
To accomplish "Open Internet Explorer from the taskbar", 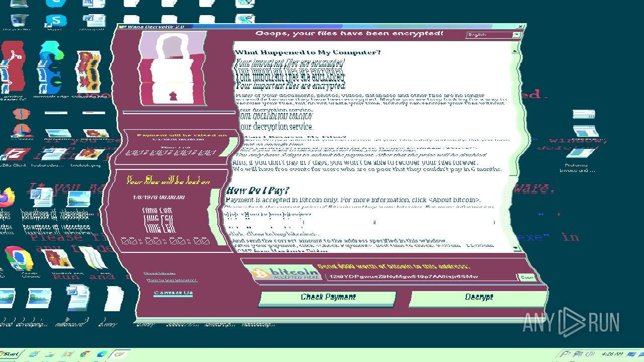I will pos(34,354).
